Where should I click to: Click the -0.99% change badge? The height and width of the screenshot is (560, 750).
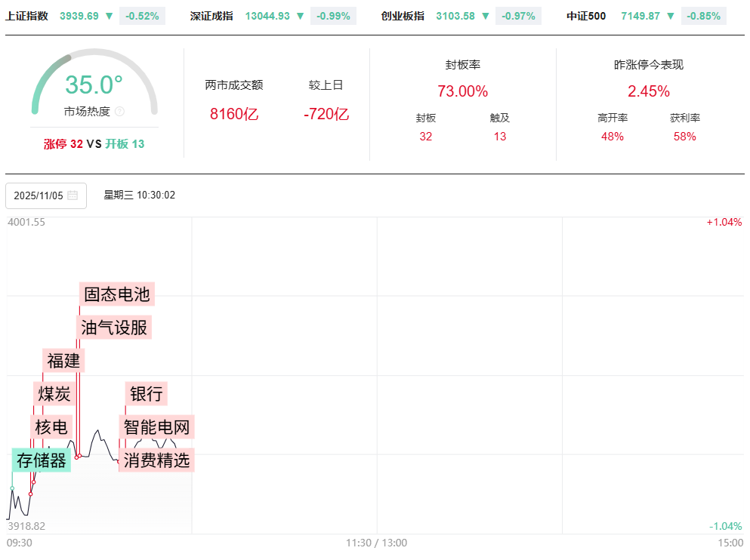(x=333, y=16)
